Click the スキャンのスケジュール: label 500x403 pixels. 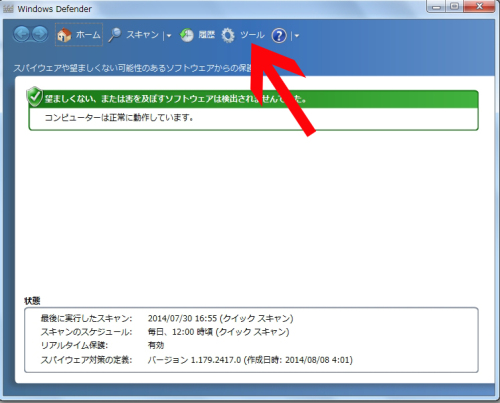pos(86,332)
